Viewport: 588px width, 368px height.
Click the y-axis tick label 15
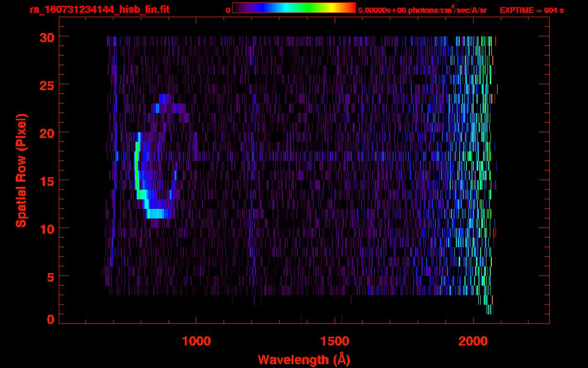click(46, 181)
